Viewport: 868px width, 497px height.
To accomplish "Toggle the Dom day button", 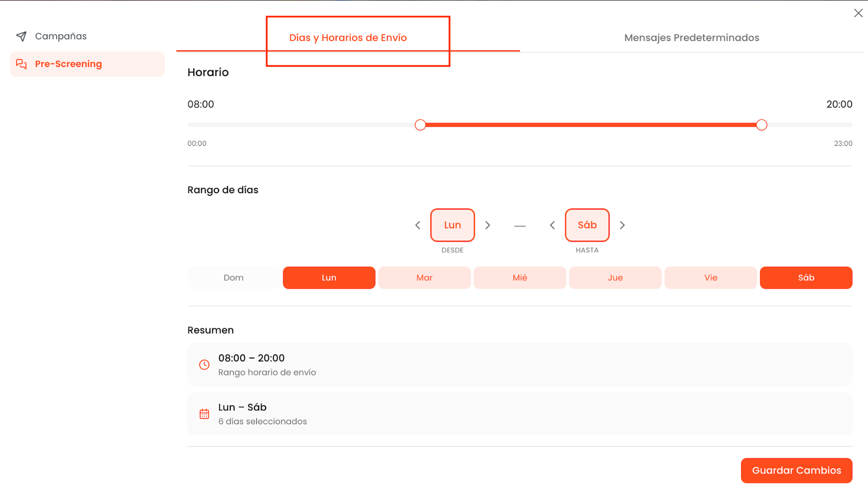I will click(234, 278).
